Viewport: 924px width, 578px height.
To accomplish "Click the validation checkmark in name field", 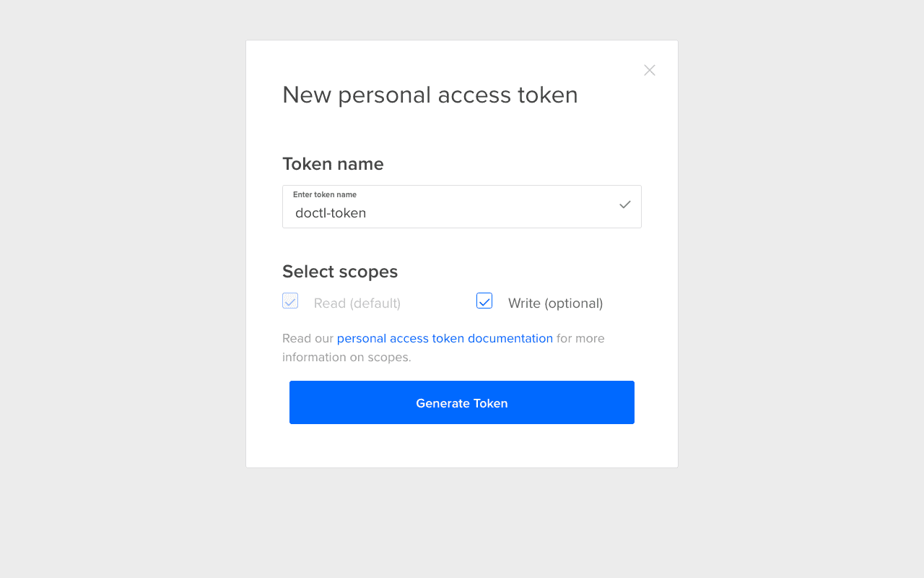I will click(x=625, y=204).
